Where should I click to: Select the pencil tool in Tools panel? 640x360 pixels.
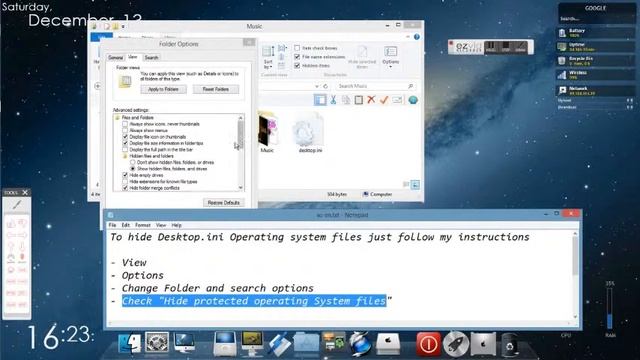pos(17,205)
